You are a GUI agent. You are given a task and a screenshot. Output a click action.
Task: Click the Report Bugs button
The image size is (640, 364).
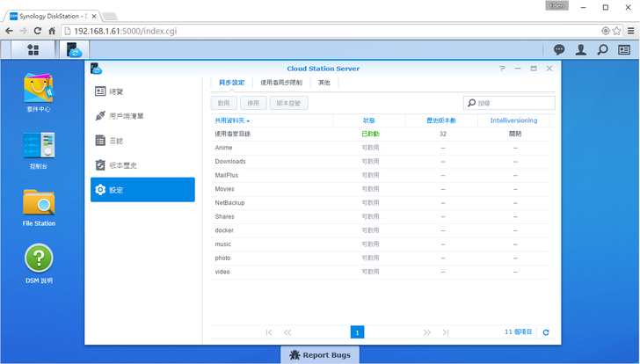point(320,355)
